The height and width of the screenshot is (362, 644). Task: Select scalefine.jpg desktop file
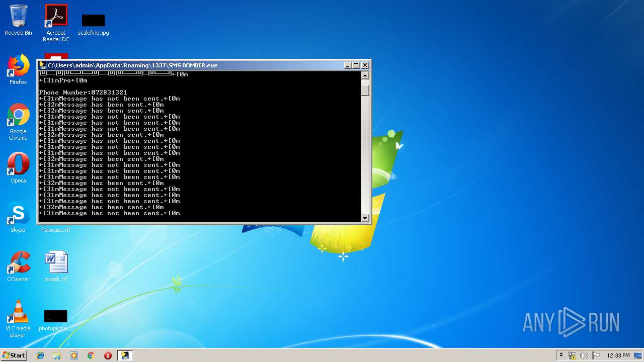94,24
